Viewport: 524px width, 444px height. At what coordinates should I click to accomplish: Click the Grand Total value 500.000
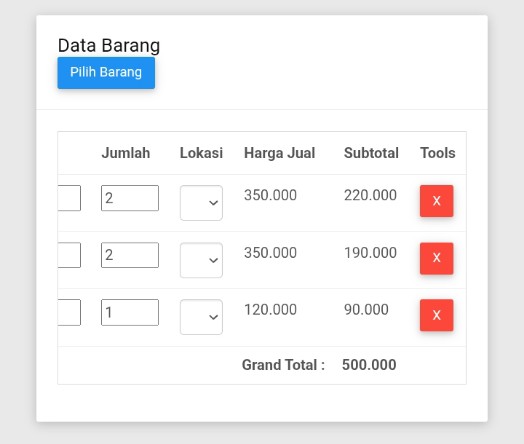click(x=369, y=365)
